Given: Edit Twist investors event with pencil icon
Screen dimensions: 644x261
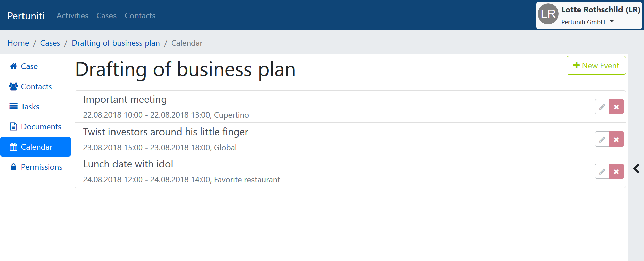Looking at the screenshot, I should pyautogui.click(x=602, y=139).
